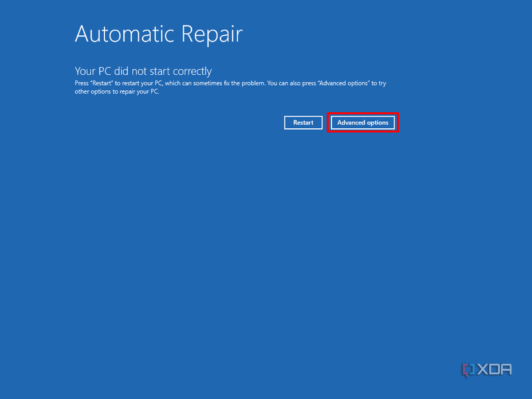The height and width of the screenshot is (399, 532).
Task: Click the word Automatic in the title
Action: [124, 34]
